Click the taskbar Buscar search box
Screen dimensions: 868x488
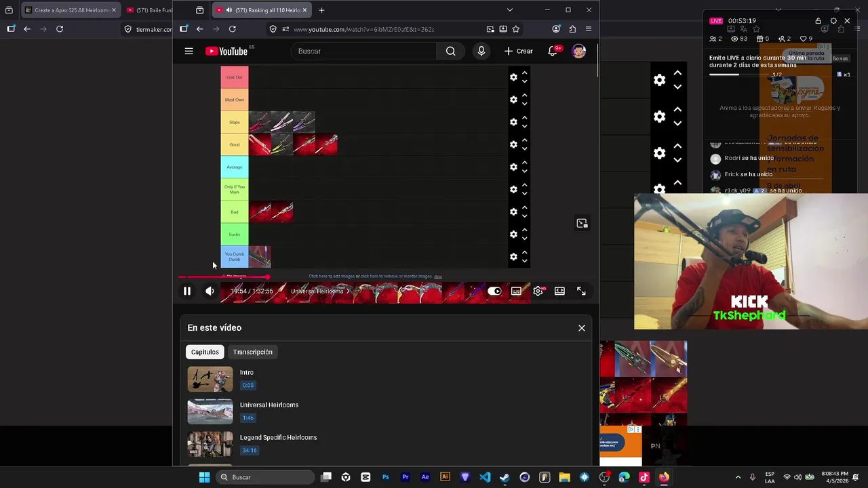[x=266, y=477]
